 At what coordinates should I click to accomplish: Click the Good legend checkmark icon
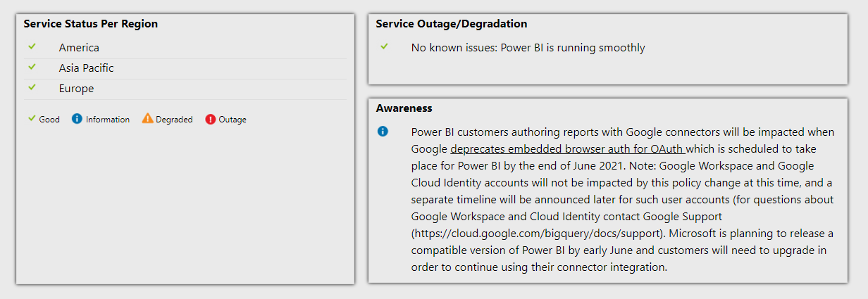coord(32,118)
